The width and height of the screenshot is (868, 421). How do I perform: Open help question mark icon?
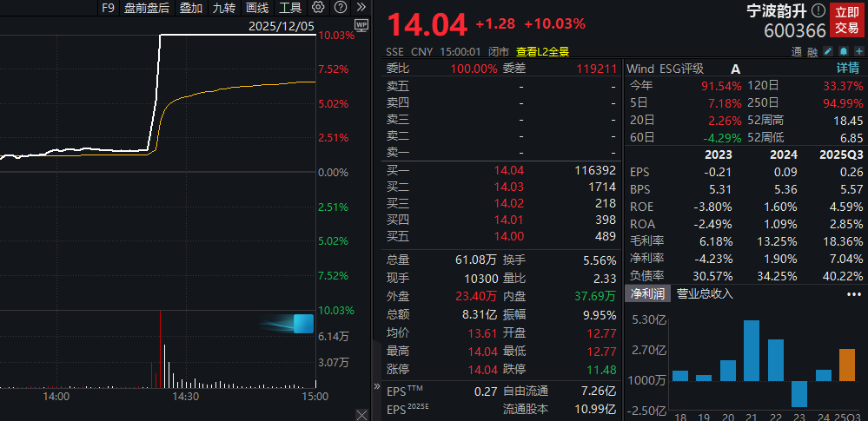click(x=341, y=7)
